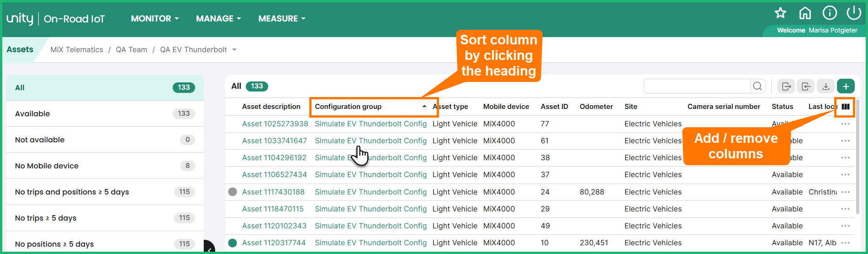Viewport: 868px width, 254px height.
Task: Click the search magnifier icon
Action: (x=757, y=86)
